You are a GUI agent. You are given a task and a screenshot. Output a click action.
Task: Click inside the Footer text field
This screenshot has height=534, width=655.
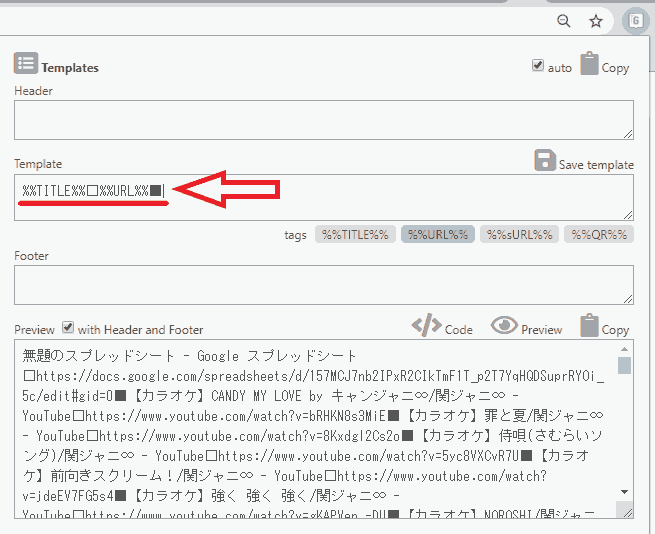click(324, 285)
